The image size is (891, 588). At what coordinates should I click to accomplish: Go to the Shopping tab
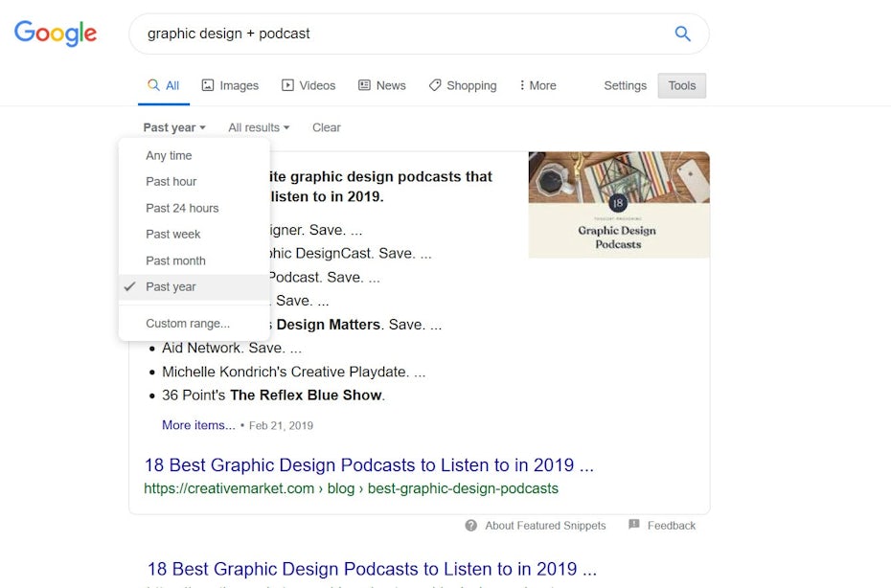coord(462,85)
